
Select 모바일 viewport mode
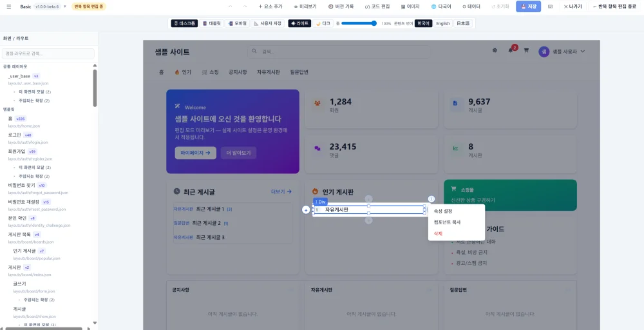pyautogui.click(x=238, y=23)
